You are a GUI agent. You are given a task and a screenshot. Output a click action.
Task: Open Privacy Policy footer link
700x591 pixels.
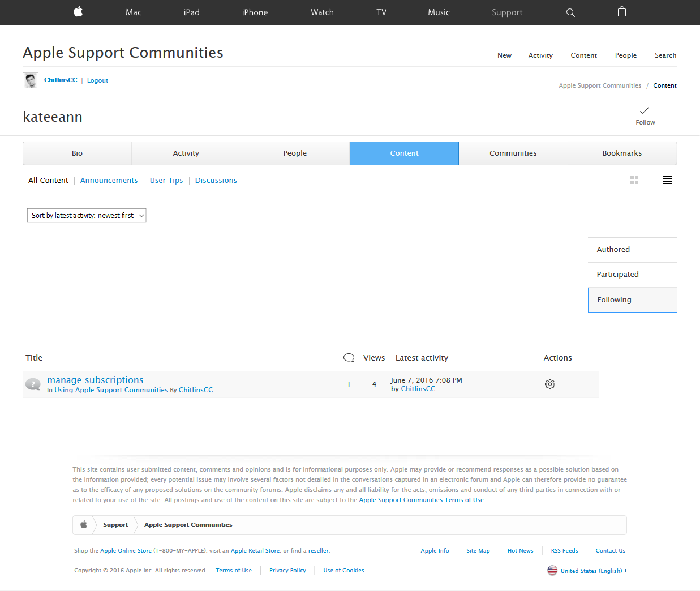(287, 571)
